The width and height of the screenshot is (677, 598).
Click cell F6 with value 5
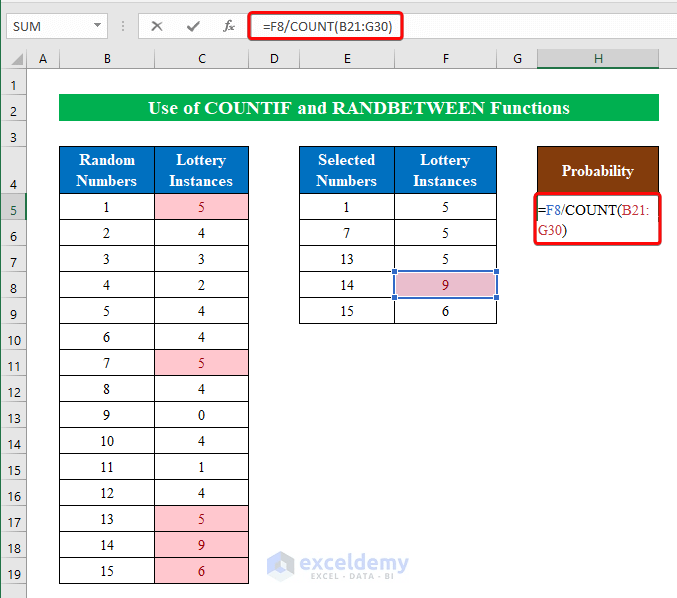pyautogui.click(x=445, y=233)
